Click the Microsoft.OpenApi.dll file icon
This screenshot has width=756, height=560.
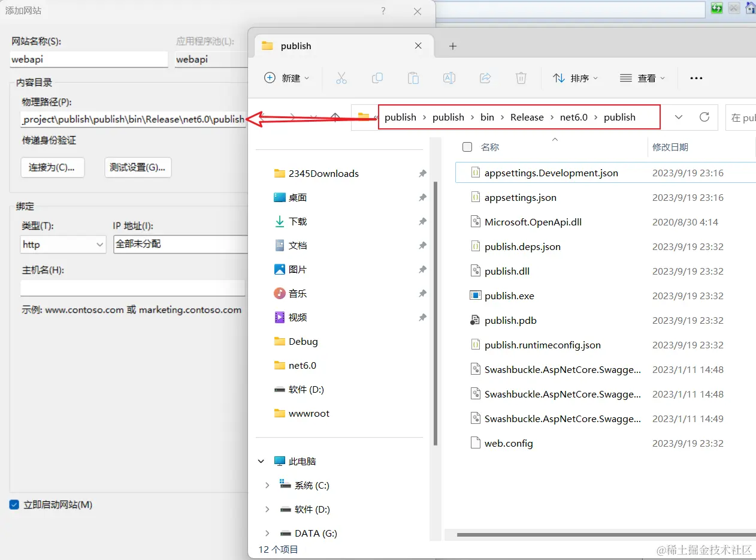pyautogui.click(x=475, y=222)
